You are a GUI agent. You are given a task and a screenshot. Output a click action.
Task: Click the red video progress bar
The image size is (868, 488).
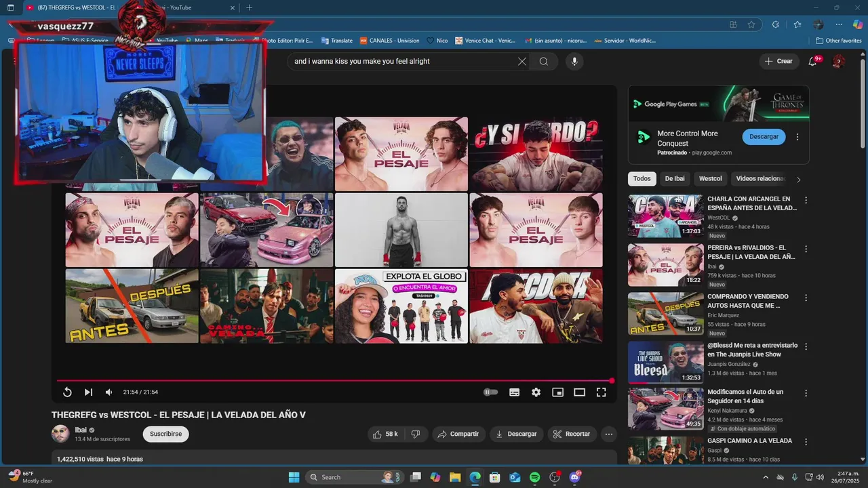[x=334, y=381]
